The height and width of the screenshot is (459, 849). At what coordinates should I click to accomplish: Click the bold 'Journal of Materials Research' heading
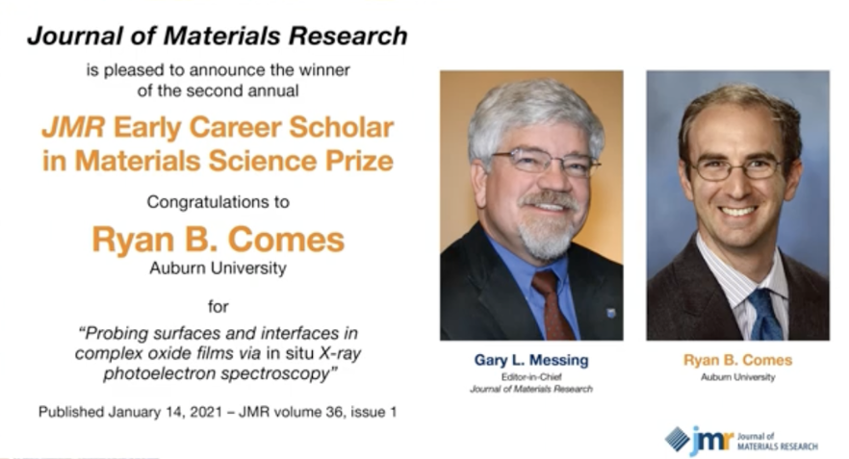[217, 36]
